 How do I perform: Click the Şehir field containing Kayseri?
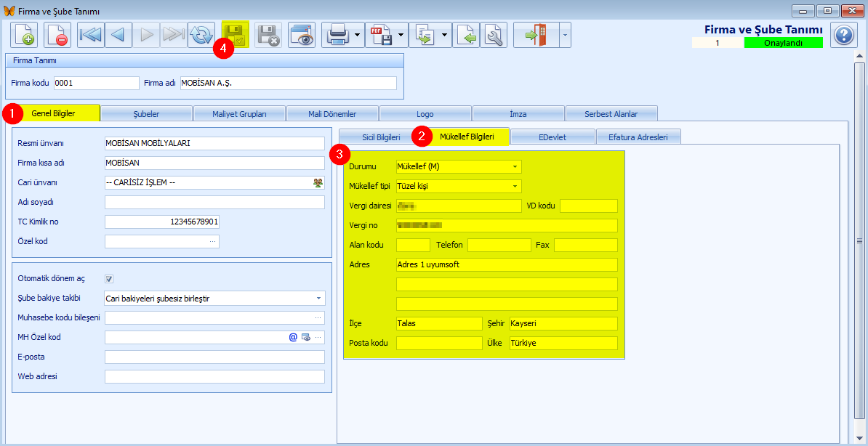click(x=563, y=323)
